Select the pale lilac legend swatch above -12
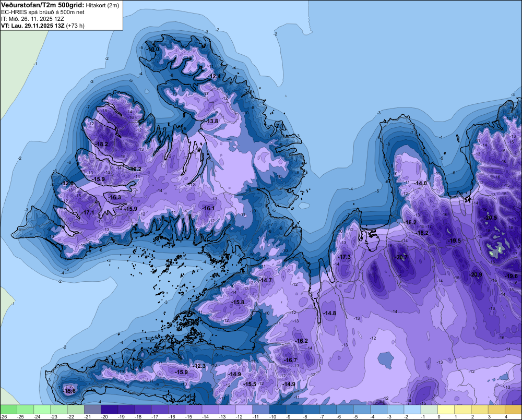 244,410
